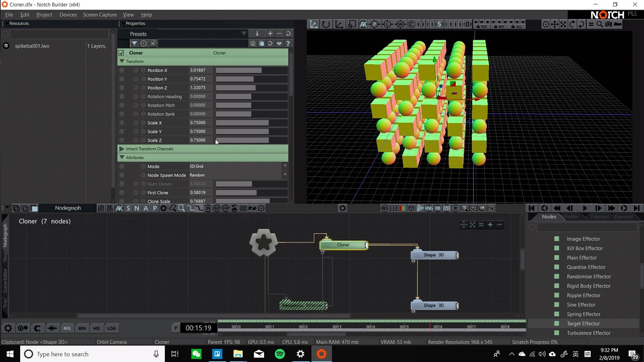Click the viewport settings gear icon

pos(342,208)
